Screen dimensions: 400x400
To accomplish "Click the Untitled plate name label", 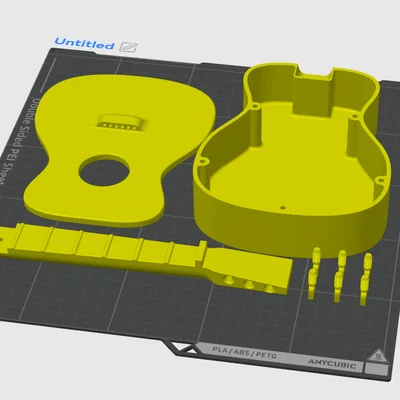I will click(84, 44).
